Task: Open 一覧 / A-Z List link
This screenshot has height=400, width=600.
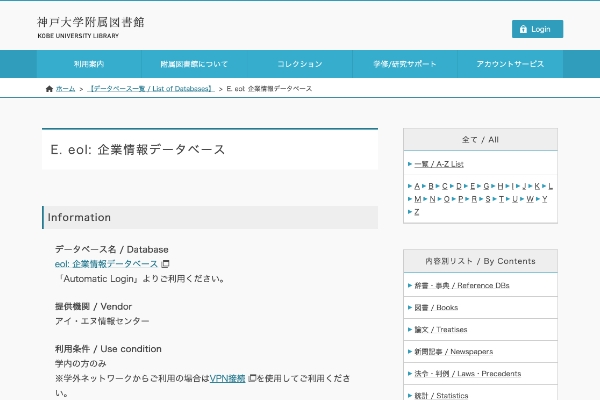Action: (439, 164)
